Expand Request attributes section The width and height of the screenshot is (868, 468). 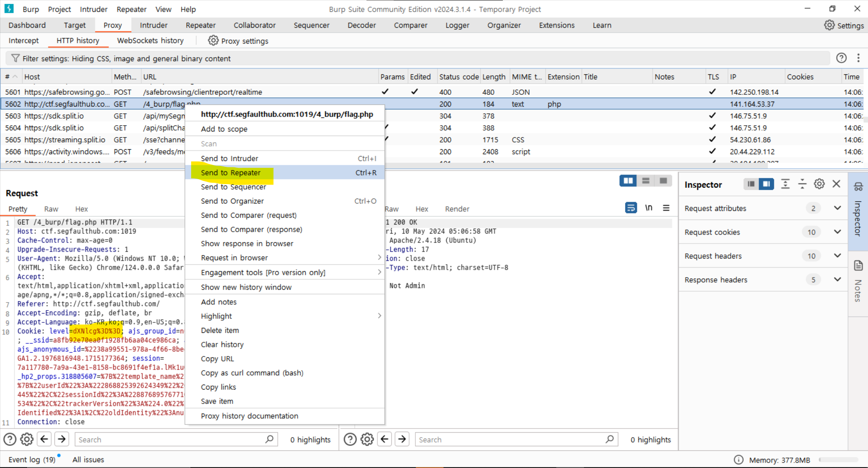837,208
